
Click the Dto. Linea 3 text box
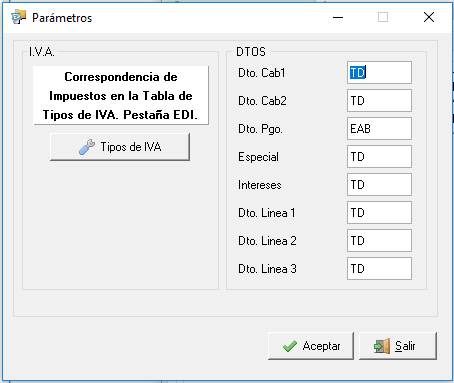(x=379, y=268)
